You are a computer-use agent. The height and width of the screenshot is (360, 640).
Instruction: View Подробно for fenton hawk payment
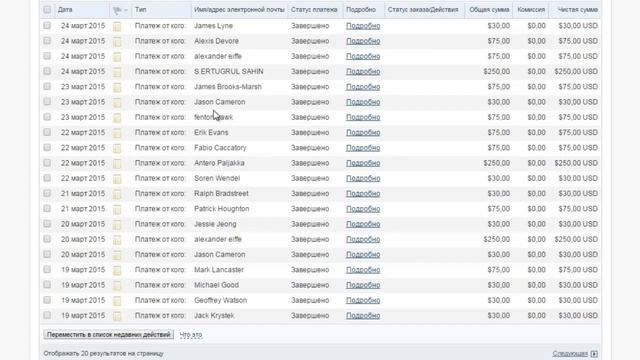(363, 117)
